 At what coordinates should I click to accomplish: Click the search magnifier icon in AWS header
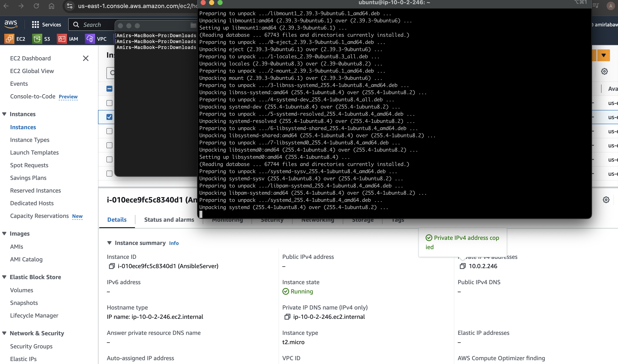click(76, 24)
